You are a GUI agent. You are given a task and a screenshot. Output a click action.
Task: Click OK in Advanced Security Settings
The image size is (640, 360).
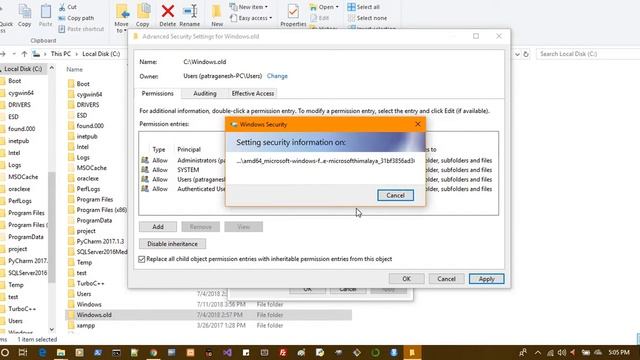[x=407, y=279]
